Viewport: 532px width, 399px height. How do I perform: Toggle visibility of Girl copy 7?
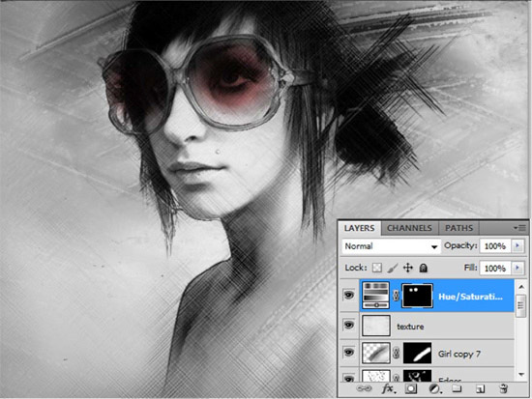348,353
